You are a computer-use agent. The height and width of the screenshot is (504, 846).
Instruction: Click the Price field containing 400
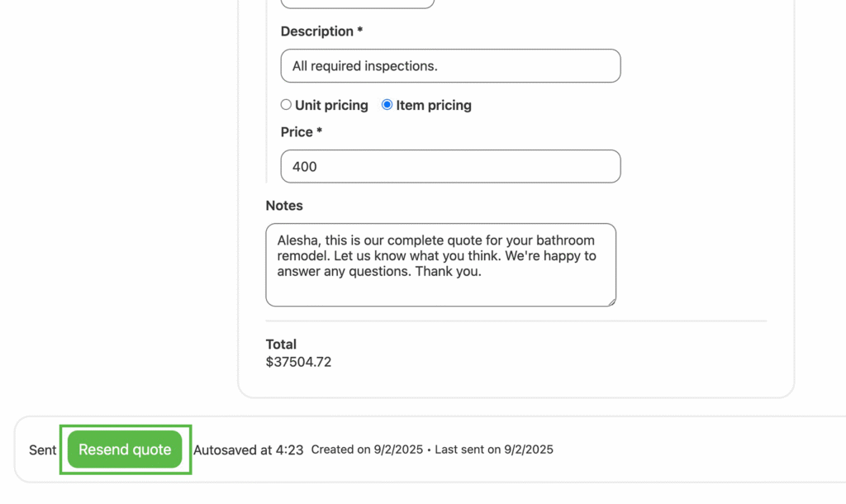pyautogui.click(x=450, y=166)
